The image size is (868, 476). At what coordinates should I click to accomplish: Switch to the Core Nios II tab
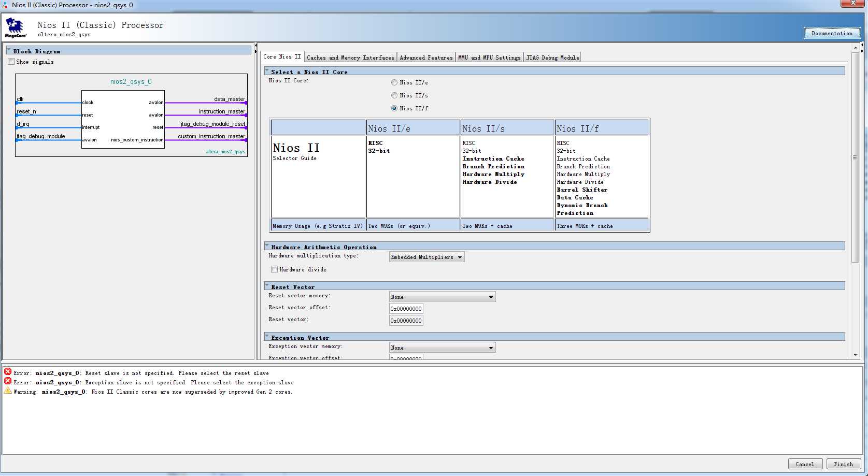pyautogui.click(x=282, y=57)
